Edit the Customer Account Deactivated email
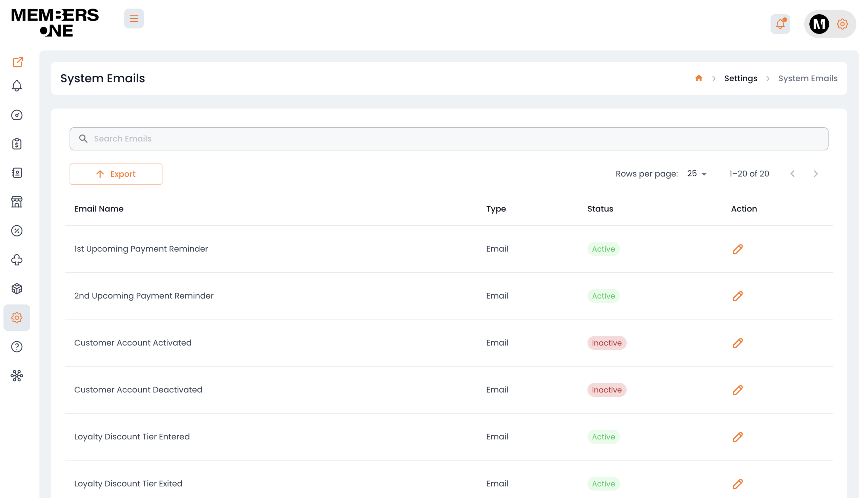 737,390
